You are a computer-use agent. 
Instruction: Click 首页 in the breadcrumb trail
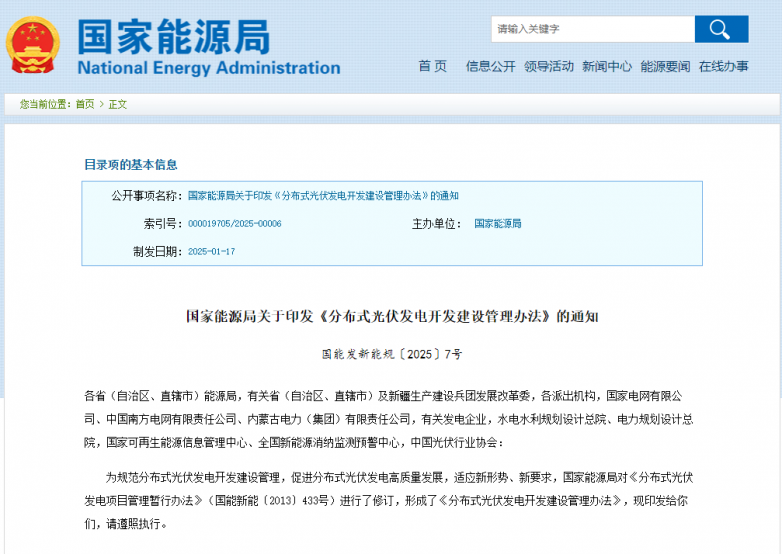click(x=85, y=105)
